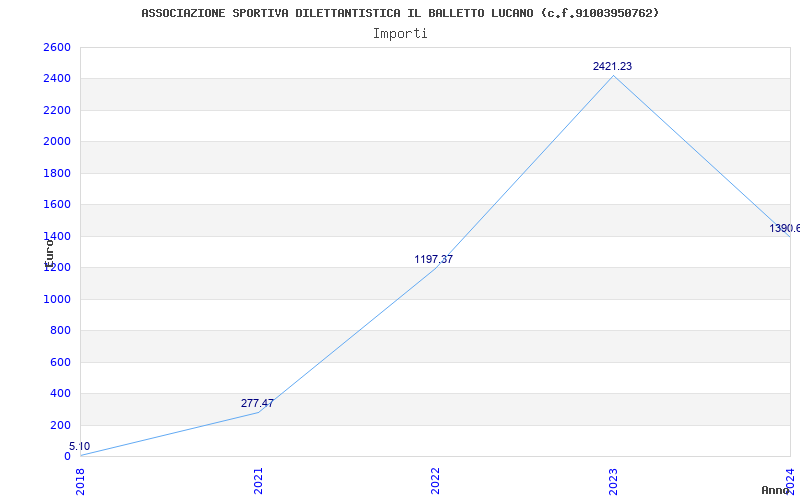Click the Importi subtitle
The width and height of the screenshot is (800, 500).
(x=400, y=34)
